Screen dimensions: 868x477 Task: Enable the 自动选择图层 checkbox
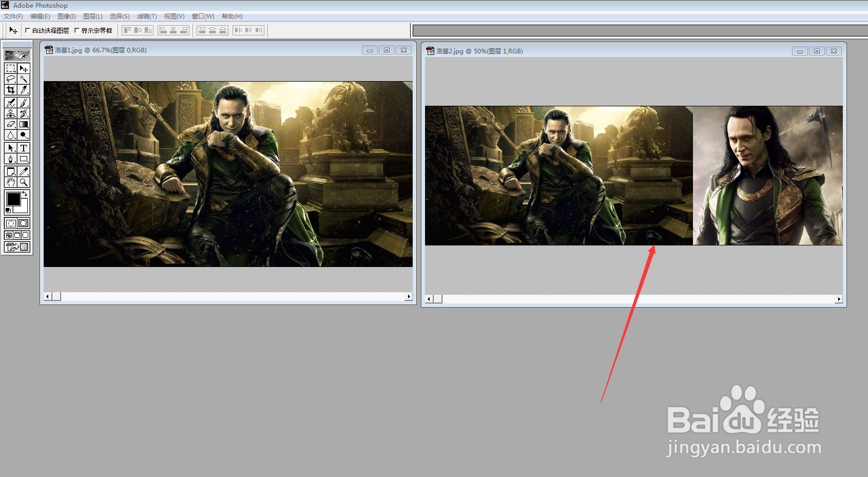tap(28, 30)
